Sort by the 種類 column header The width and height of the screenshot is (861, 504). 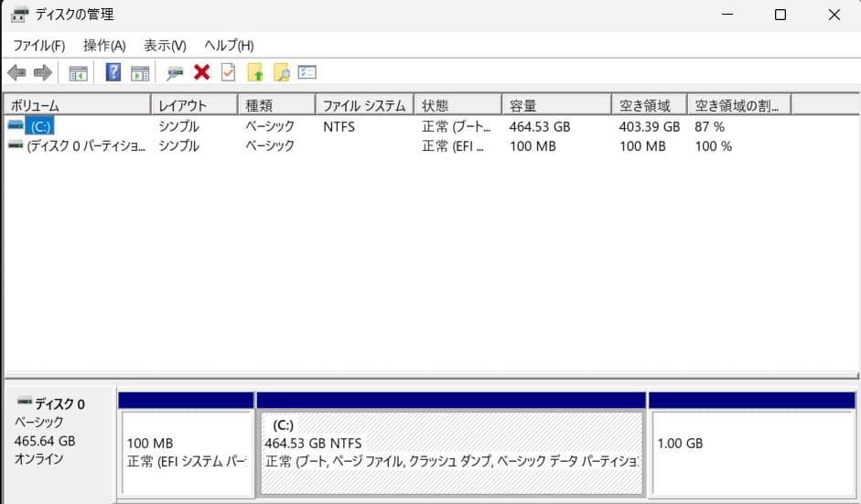[276, 105]
